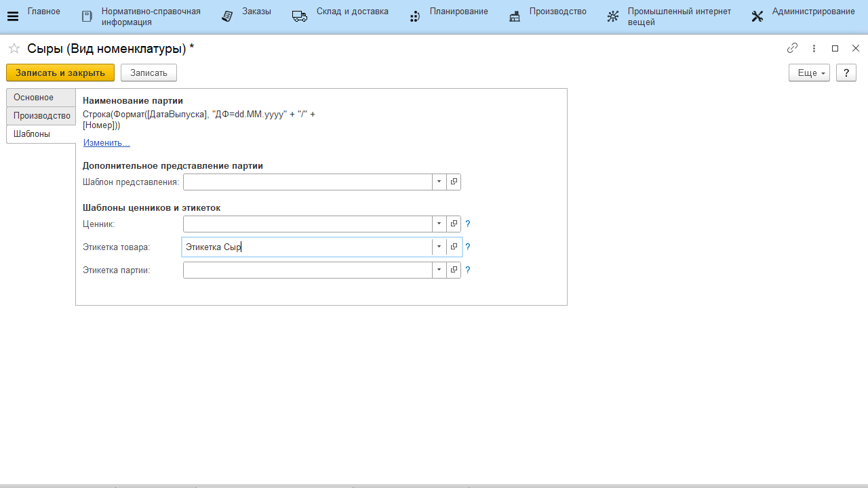Click open icon next to Этикетка партии

pyautogui.click(x=454, y=270)
